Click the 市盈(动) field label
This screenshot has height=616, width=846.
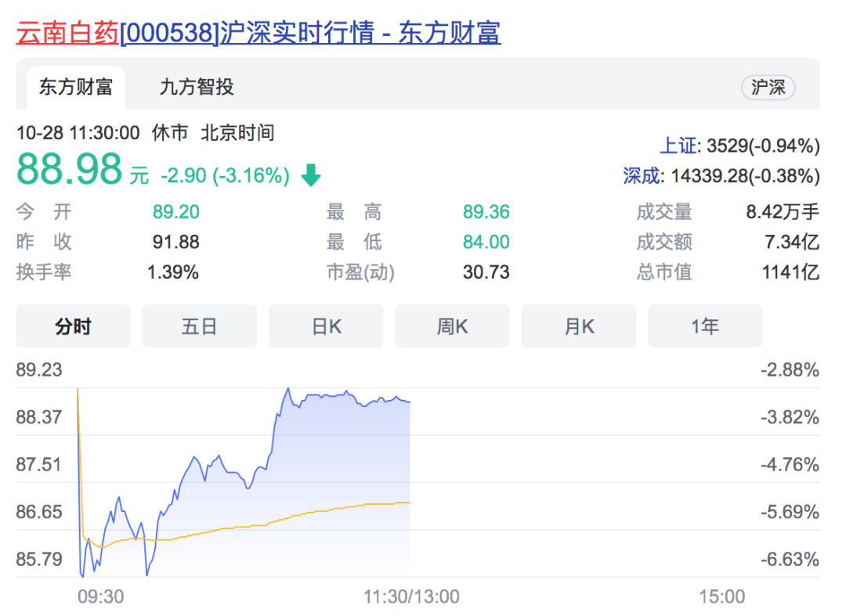pyautogui.click(x=360, y=272)
